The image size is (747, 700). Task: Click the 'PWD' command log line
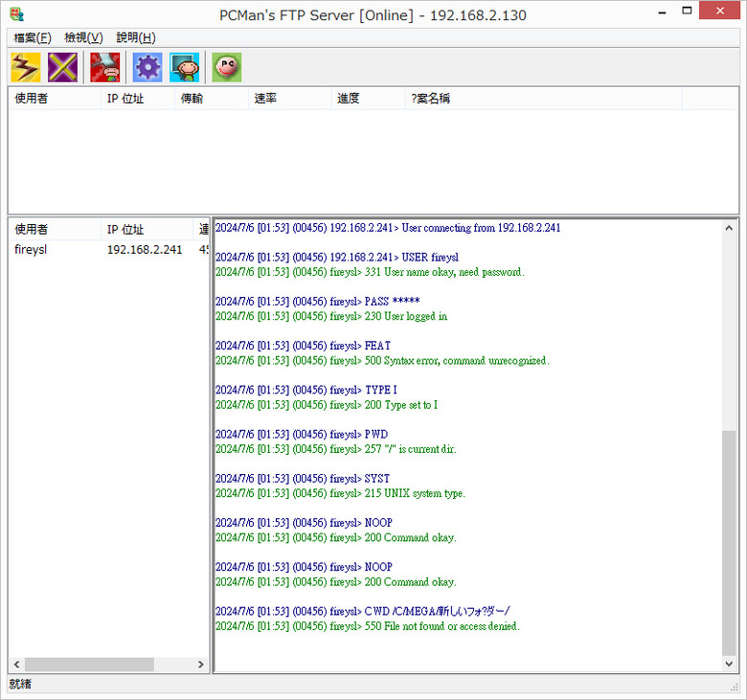coord(302,435)
